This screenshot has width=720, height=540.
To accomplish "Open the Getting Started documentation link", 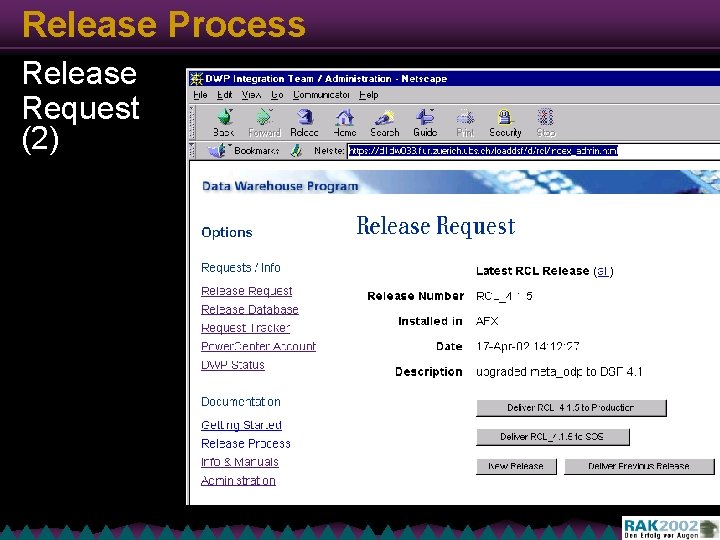I will [x=242, y=425].
